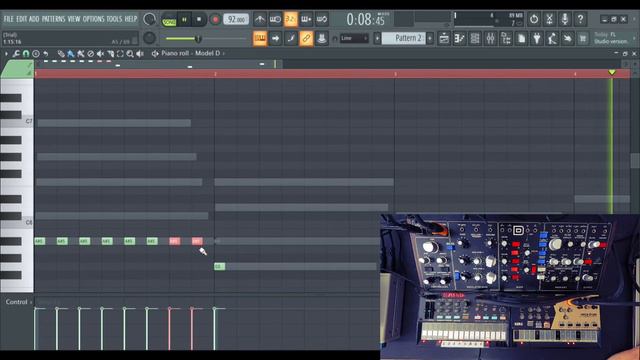Click the vertical scrollbar of piano roll
This screenshot has height=360, width=640.
[635, 161]
